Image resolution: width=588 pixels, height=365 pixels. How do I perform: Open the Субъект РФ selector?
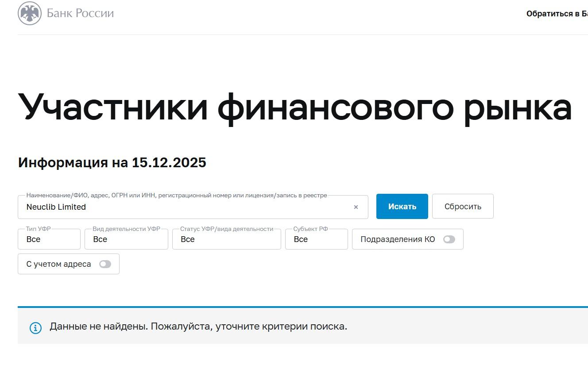[316, 239]
